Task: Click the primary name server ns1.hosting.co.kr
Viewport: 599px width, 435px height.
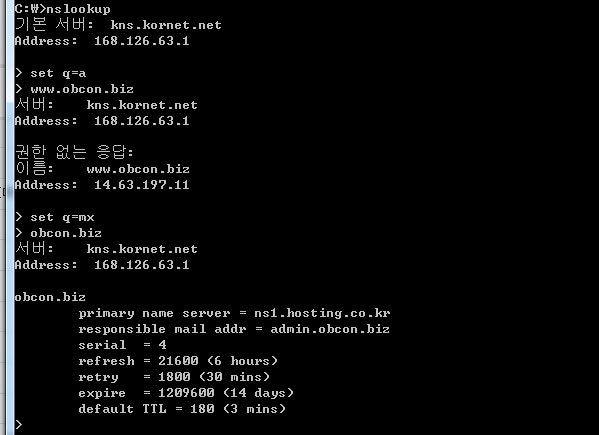Action: coord(322,313)
